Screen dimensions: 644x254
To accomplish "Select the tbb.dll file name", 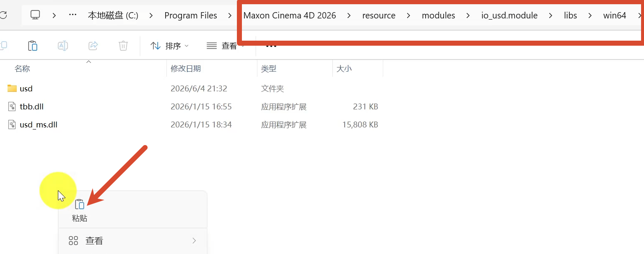I will coord(32,106).
